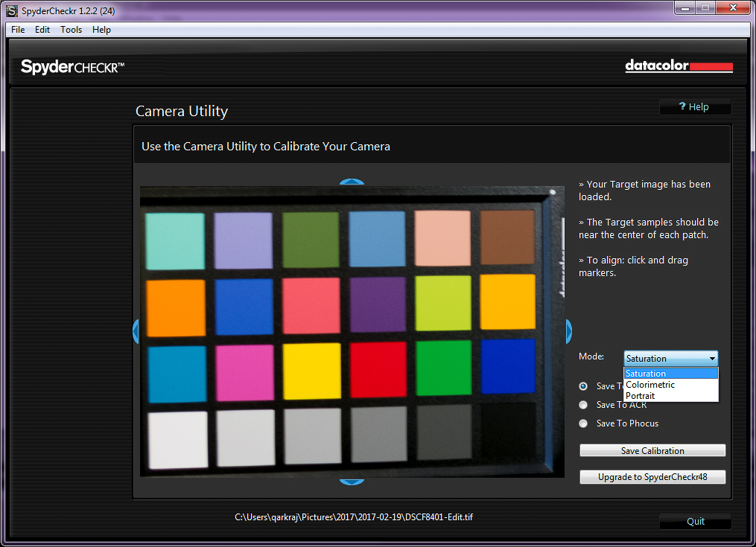Click the olive green patch on the target
Viewport: 756px width, 547px height.
311,240
